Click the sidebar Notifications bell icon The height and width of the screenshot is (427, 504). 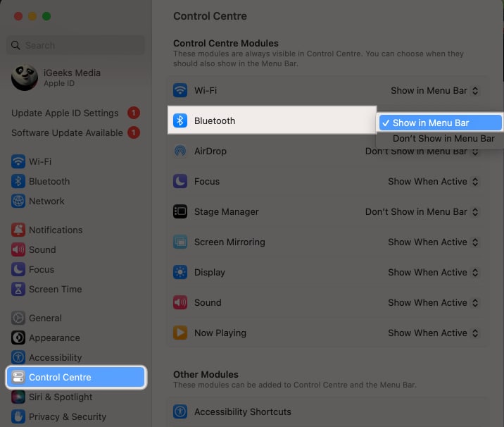(18, 230)
